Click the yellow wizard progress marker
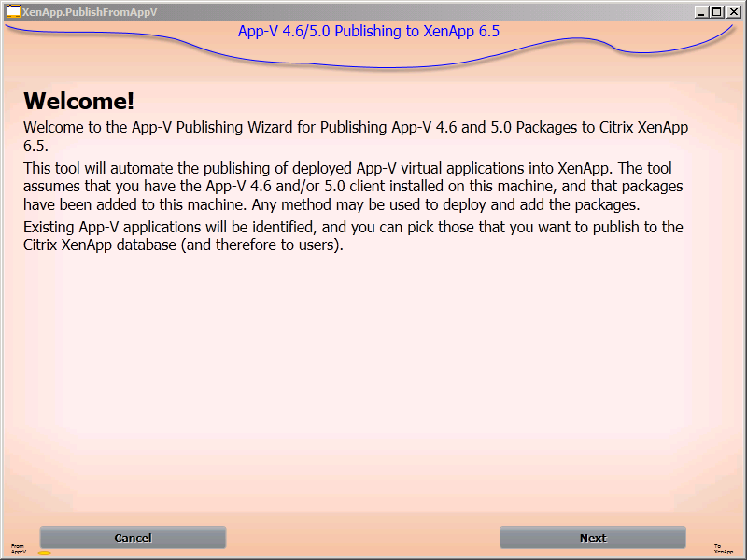Image resolution: width=747 pixels, height=560 pixels. pyautogui.click(x=44, y=553)
